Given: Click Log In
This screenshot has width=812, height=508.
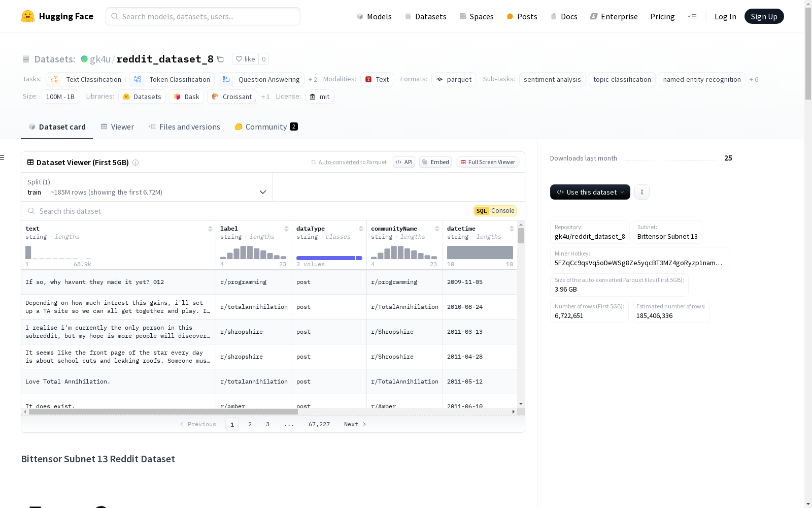Looking at the screenshot, I should (725, 16).
